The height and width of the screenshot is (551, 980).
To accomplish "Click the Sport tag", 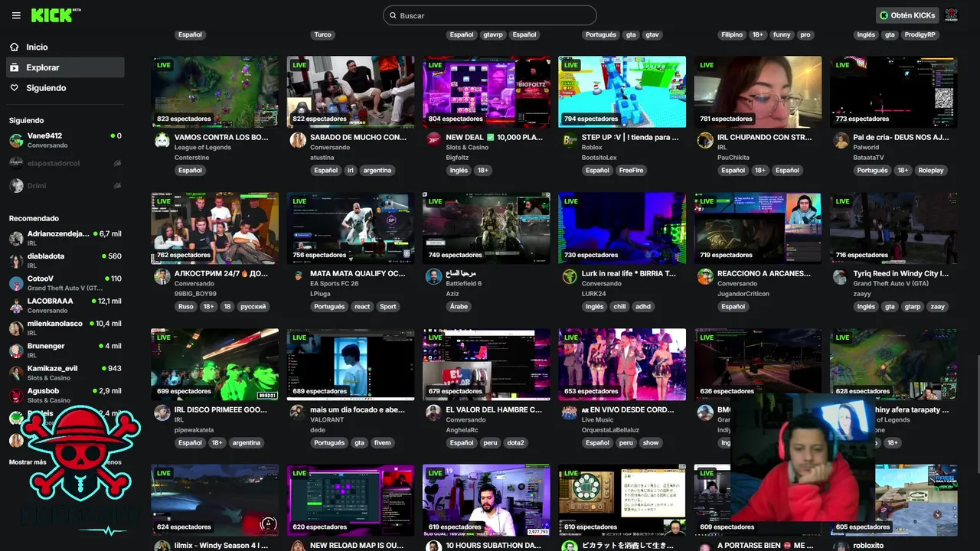I will tap(388, 307).
